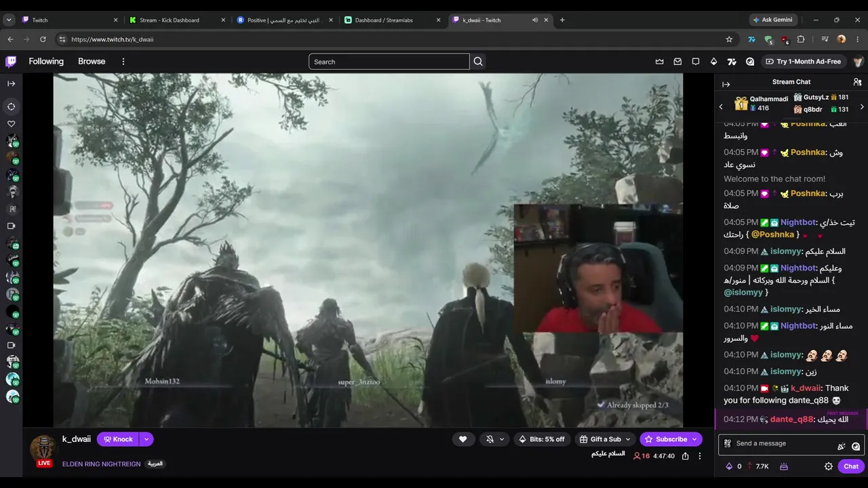Open the chat community users icon

pyautogui.click(x=857, y=82)
